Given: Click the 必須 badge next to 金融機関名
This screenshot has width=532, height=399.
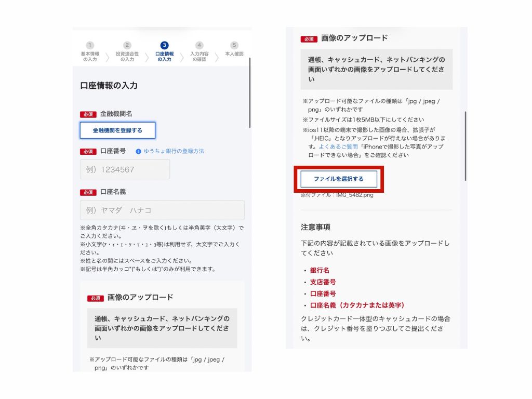Looking at the screenshot, I should point(88,114).
